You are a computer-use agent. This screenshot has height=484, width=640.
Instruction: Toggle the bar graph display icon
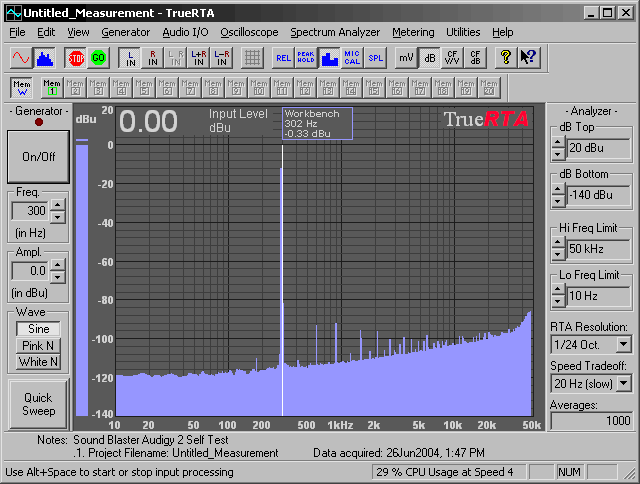point(329,58)
